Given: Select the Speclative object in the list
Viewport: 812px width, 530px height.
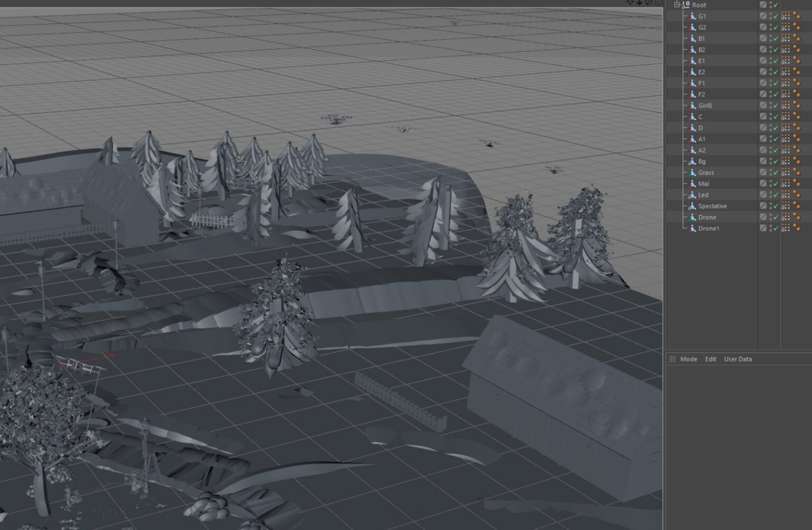Looking at the screenshot, I should pyautogui.click(x=713, y=206).
